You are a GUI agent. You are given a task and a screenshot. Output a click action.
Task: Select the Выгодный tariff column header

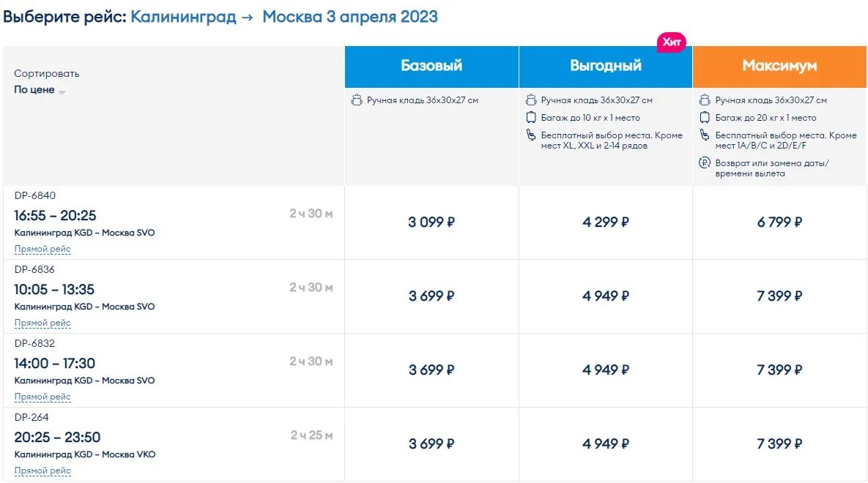(x=606, y=66)
